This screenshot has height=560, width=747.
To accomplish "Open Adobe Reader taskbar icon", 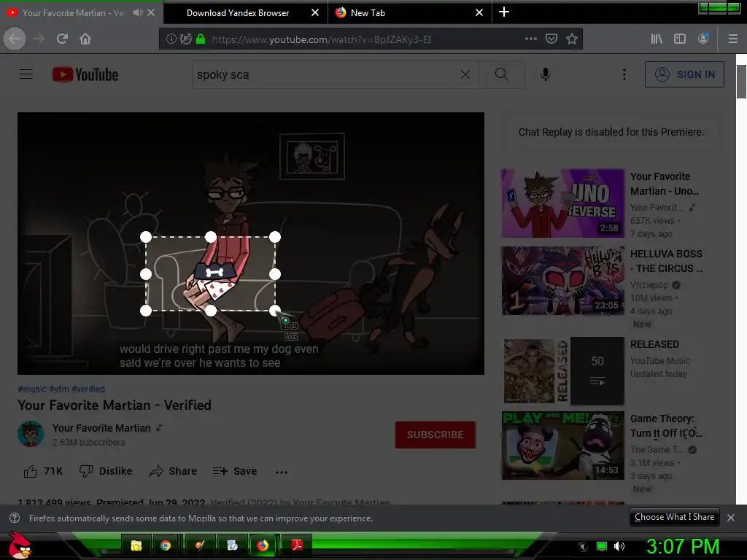I will 297,545.
